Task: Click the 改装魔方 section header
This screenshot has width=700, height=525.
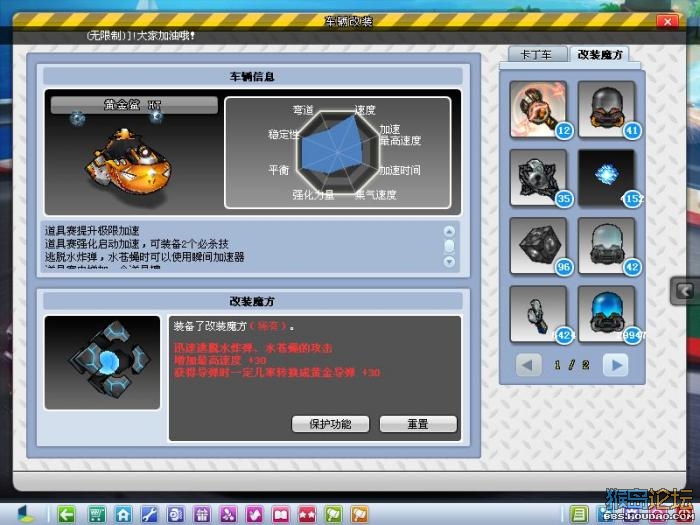Action: (x=253, y=301)
